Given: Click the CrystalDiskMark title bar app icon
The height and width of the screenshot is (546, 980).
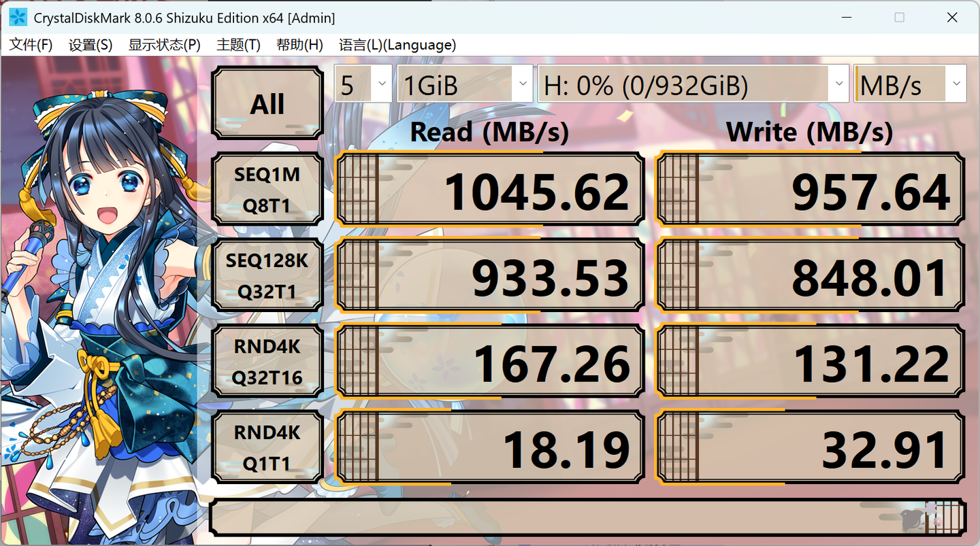Looking at the screenshot, I should click(18, 18).
